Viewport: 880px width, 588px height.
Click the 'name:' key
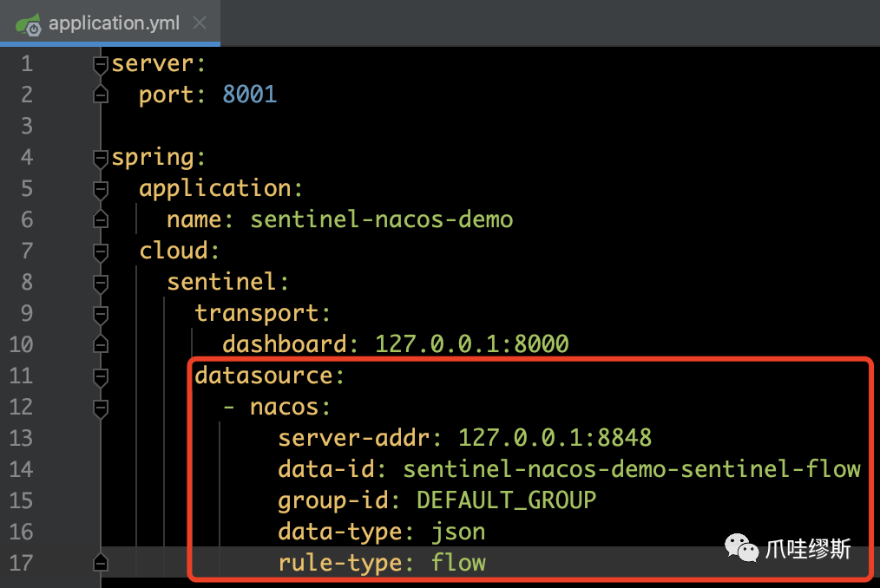coord(200,220)
